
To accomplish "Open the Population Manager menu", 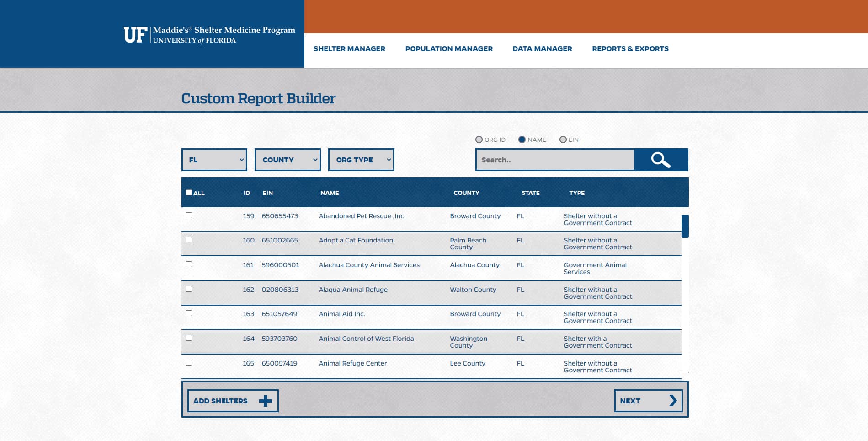I will pyautogui.click(x=449, y=49).
